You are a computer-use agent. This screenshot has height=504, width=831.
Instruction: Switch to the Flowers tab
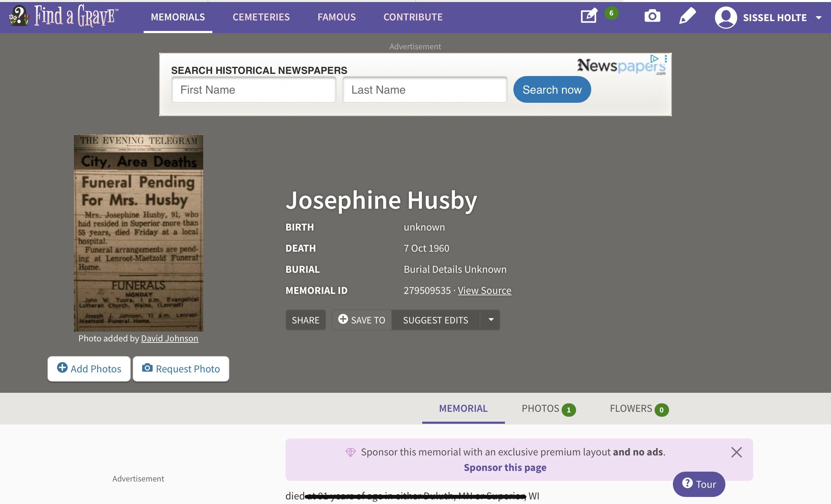638,409
